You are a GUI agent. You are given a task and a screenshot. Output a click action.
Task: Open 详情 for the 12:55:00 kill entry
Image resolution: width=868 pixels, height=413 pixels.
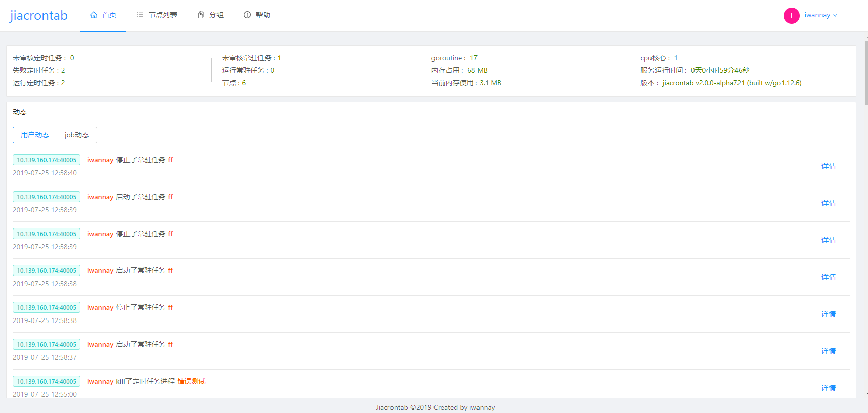829,388
